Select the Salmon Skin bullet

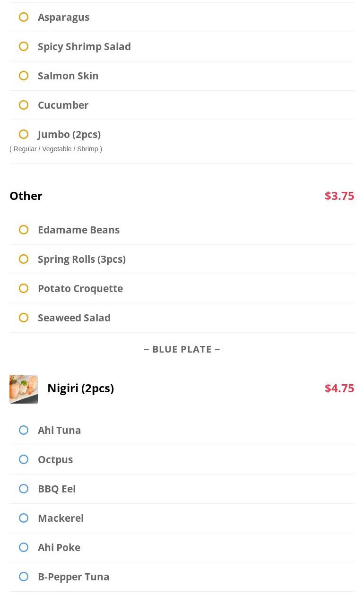24,76
